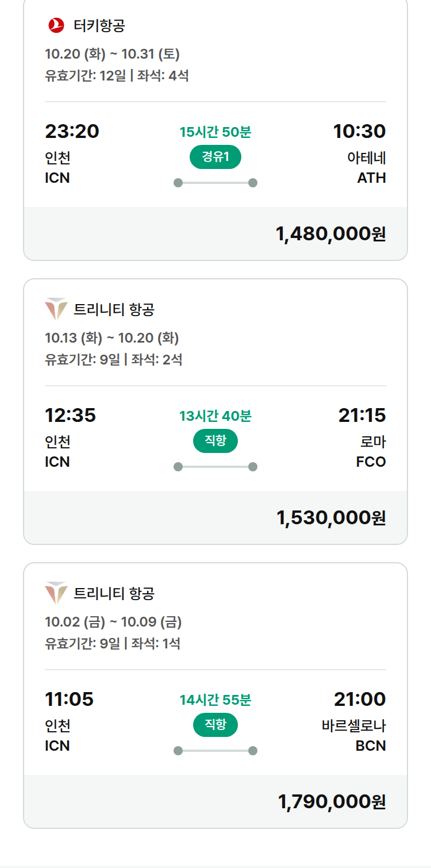Open the 1,480,000원 Athens fare
This screenshot has height=868, width=431.
(x=331, y=233)
